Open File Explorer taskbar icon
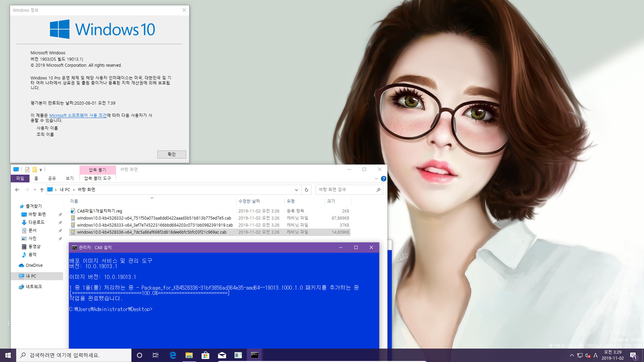 [189, 355]
